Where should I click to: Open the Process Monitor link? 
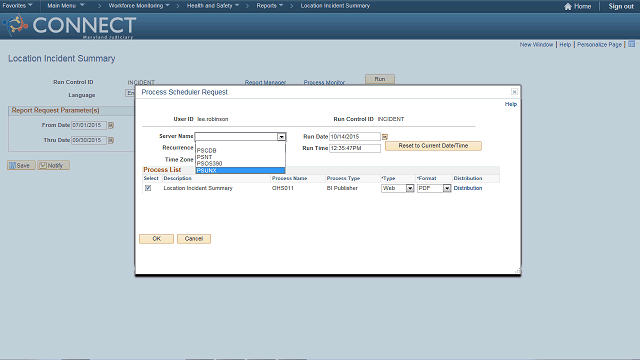324,82
